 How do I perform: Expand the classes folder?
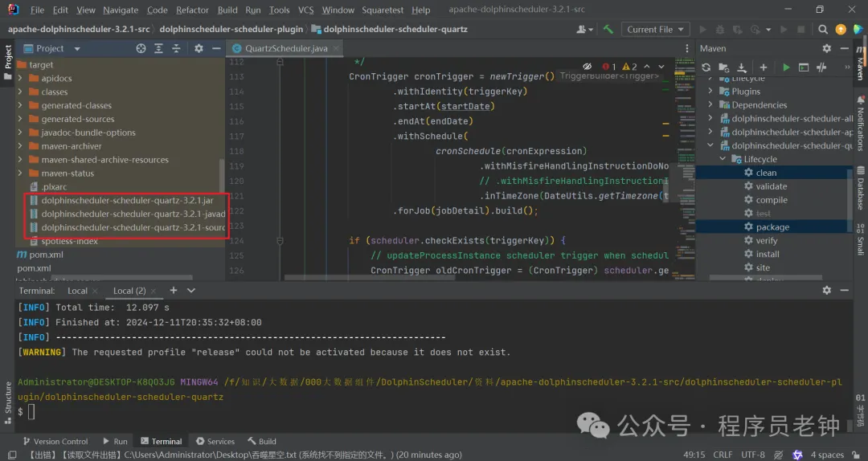(20, 92)
